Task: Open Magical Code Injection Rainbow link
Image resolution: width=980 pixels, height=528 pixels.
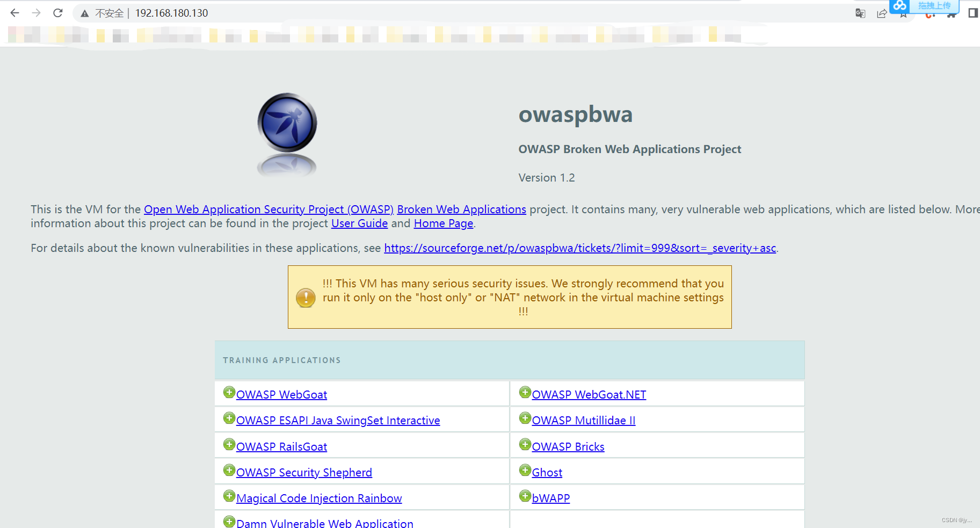Action: (319, 498)
